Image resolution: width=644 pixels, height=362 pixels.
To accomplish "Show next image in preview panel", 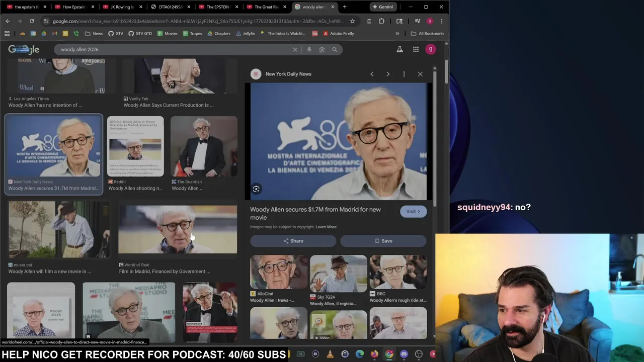I will (388, 74).
